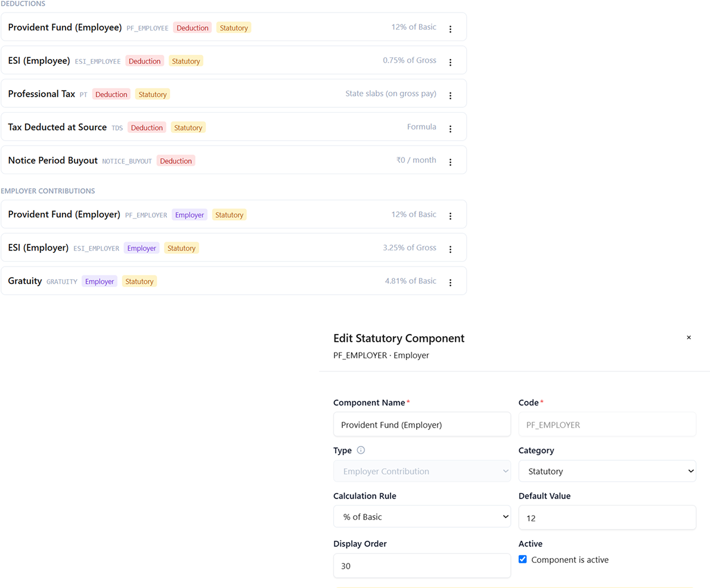Click the Provident Fund (Employer) row name
Screen dimensions: 710x588
click(x=64, y=214)
